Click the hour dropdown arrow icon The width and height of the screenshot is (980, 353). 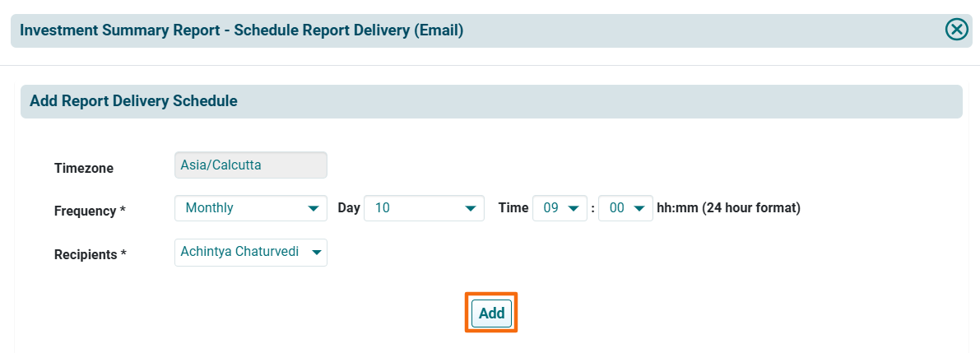[573, 208]
